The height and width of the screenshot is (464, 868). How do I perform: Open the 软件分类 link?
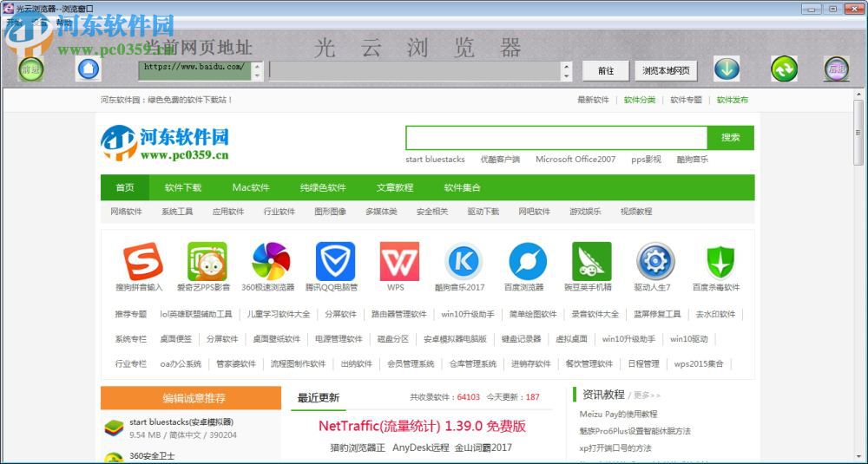[x=640, y=100]
